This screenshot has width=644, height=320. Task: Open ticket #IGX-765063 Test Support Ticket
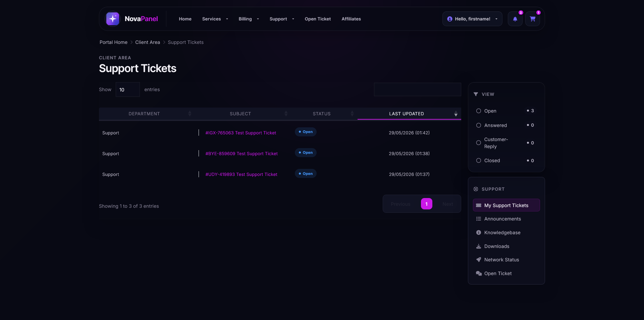click(x=241, y=133)
